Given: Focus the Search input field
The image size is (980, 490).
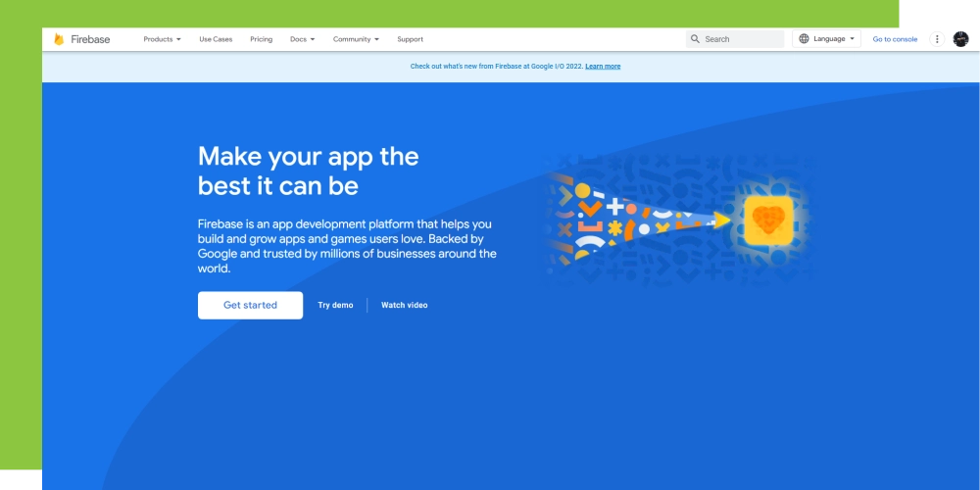Looking at the screenshot, I should tap(735, 39).
